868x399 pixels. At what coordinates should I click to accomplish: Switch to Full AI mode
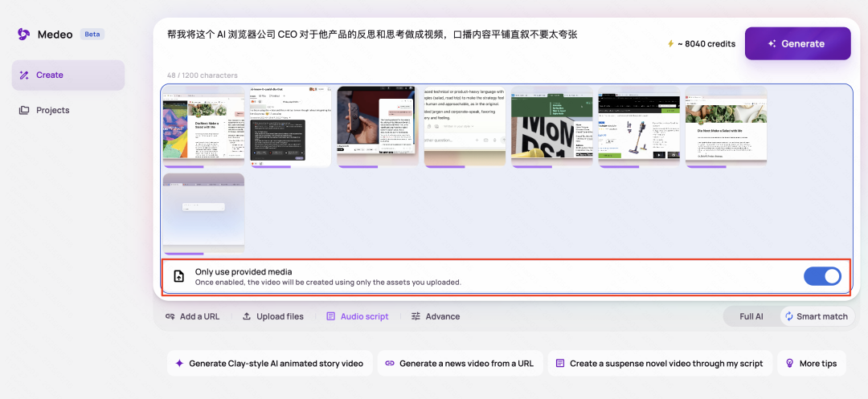(x=751, y=316)
